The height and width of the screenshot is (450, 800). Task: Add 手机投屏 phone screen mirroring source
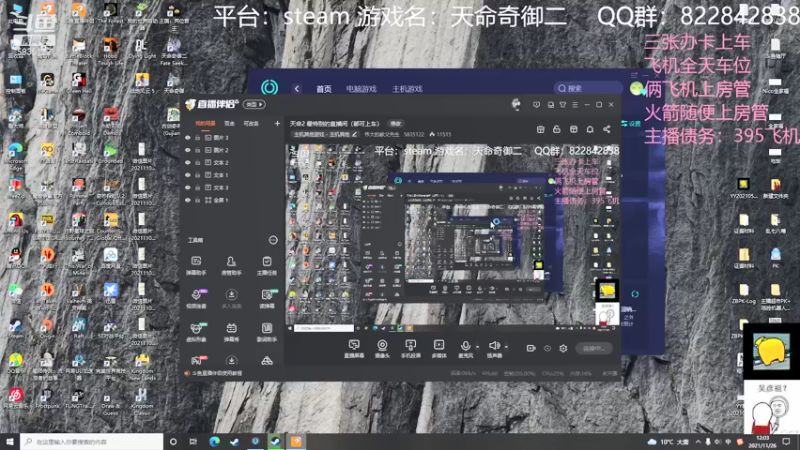(x=410, y=348)
